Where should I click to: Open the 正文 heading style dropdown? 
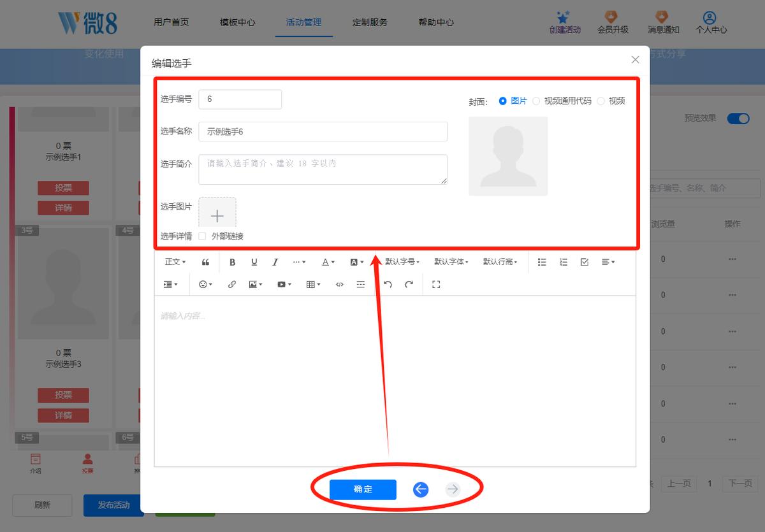pos(175,262)
